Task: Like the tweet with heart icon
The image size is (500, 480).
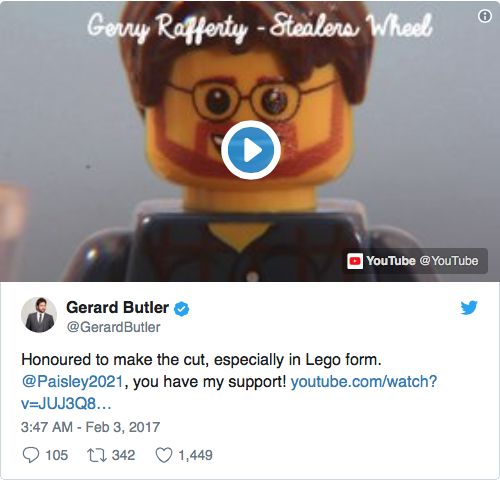Action: point(164,455)
